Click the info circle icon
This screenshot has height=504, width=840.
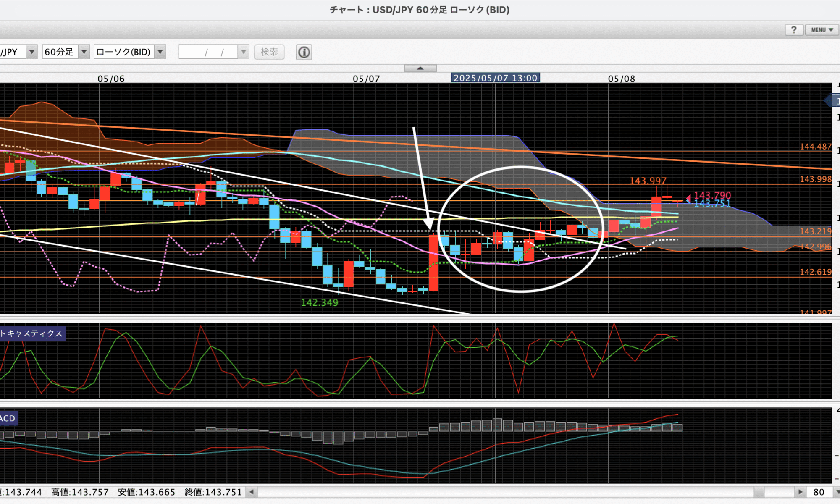coord(304,52)
